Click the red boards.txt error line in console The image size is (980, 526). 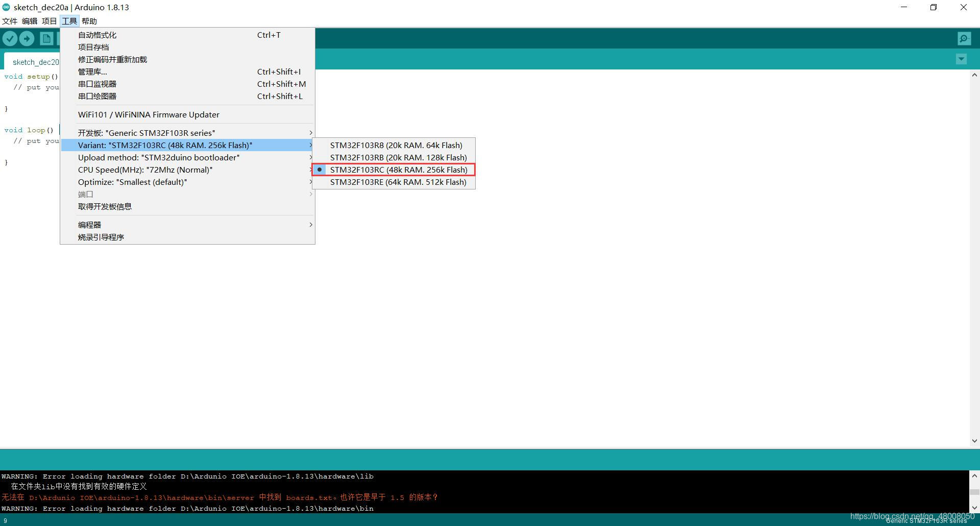[219, 497]
